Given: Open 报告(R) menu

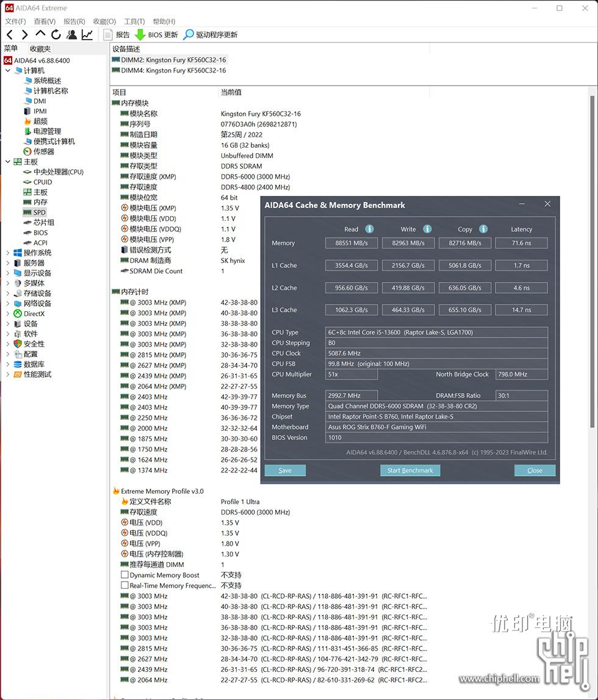Looking at the screenshot, I should [74, 21].
